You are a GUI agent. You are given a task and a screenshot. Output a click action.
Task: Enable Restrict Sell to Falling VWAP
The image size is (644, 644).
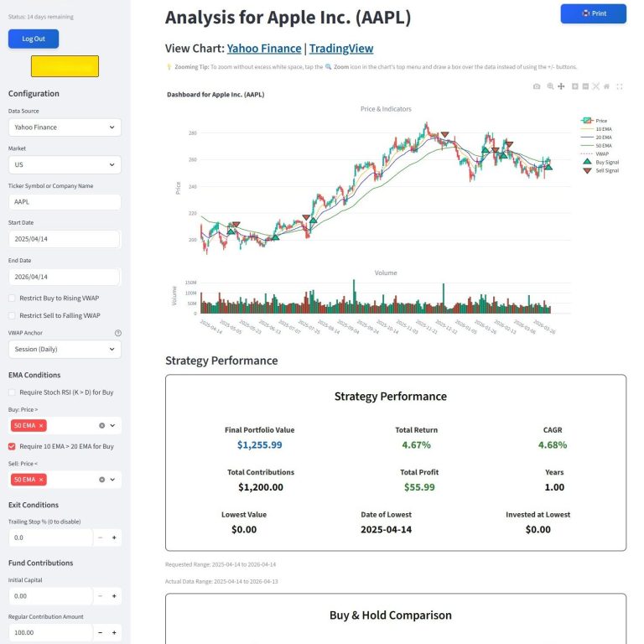pyautogui.click(x=12, y=315)
